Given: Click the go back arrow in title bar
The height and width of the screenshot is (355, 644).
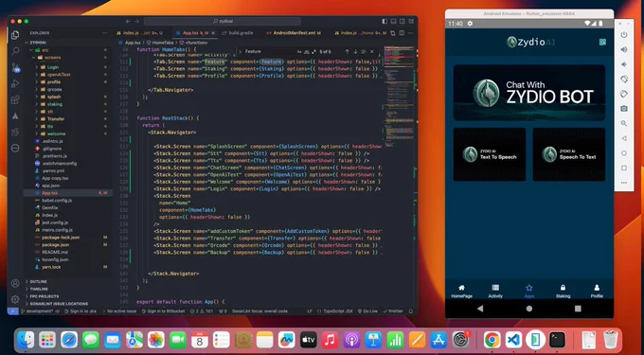Looking at the screenshot, I should pyautogui.click(x=128, y=22).
